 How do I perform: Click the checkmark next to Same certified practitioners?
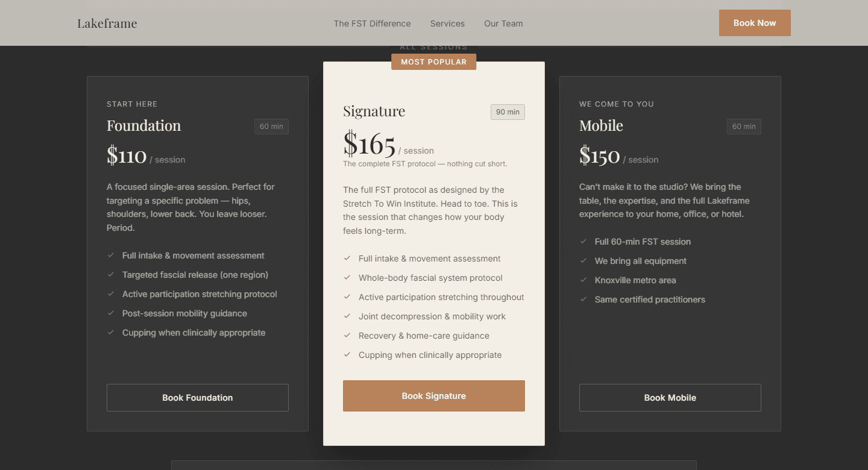coord(583,299)
